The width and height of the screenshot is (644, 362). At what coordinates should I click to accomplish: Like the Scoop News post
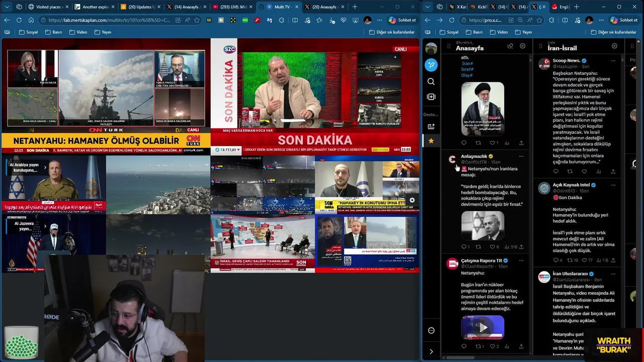(584, 171)
